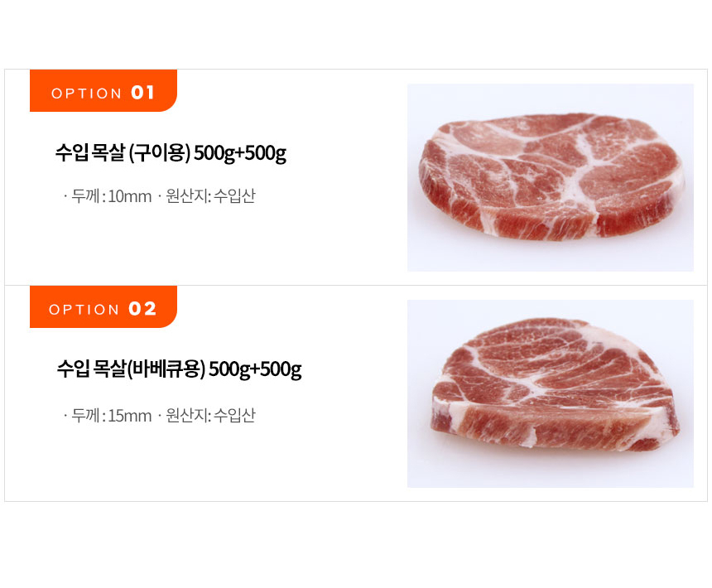Click the word OPTION beside 02
712x588 pixels.
coord(84,310)
